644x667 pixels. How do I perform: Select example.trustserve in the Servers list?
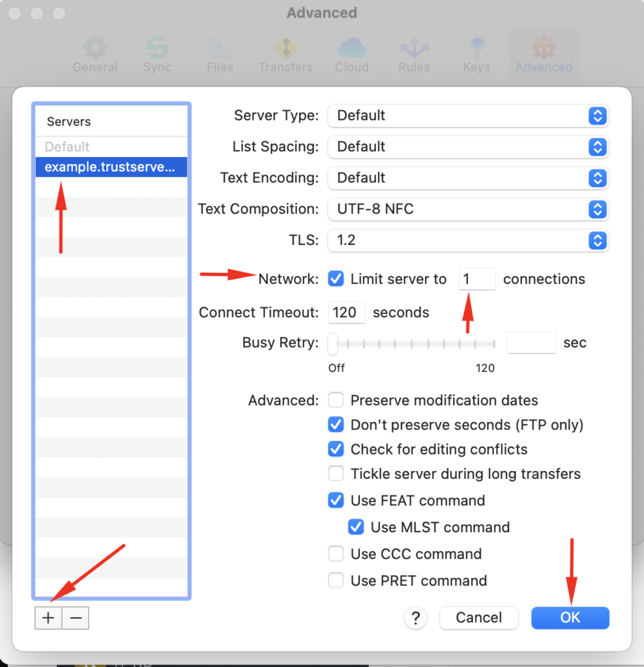coord(111,167)
